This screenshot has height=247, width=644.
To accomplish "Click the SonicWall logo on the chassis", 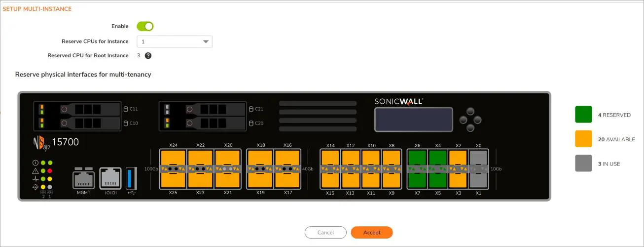I will [x=398, y=101].
